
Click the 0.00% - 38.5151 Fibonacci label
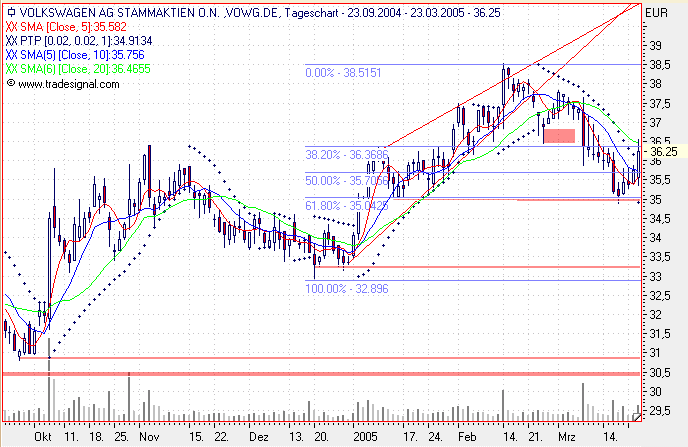pyautogui.click(x=343, y=73)
